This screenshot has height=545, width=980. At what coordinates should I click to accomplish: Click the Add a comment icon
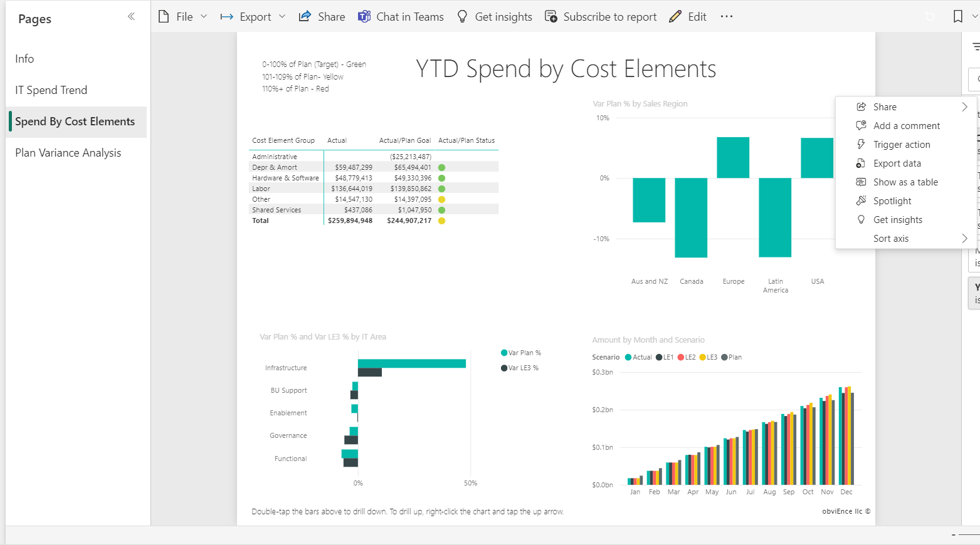coord(861,126)
